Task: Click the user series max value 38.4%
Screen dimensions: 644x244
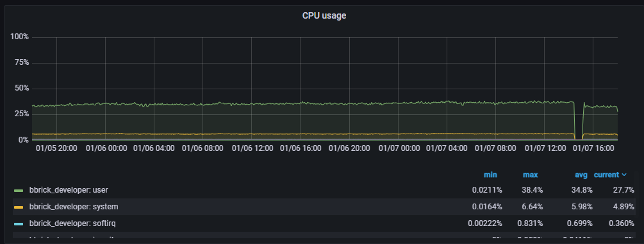Action: (x=533, y=191)
